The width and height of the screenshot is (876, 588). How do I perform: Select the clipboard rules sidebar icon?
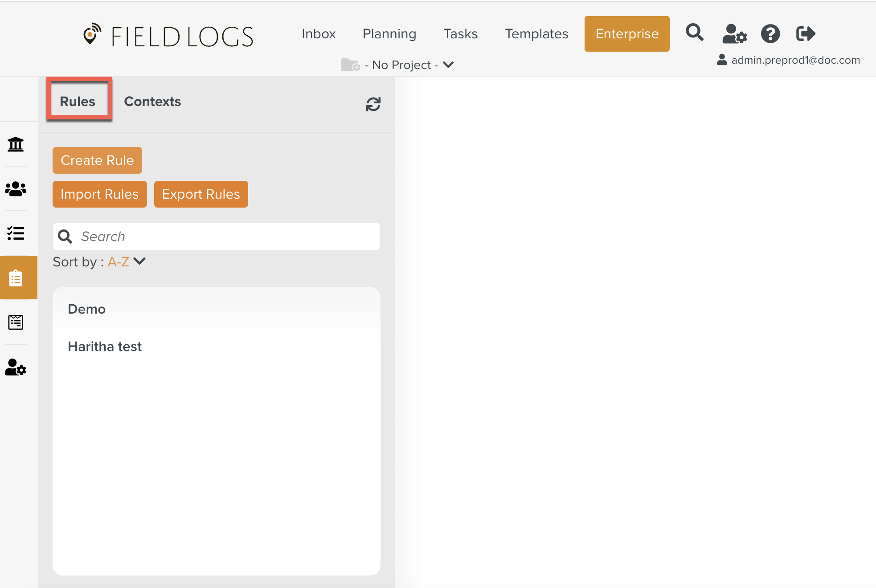16,278
